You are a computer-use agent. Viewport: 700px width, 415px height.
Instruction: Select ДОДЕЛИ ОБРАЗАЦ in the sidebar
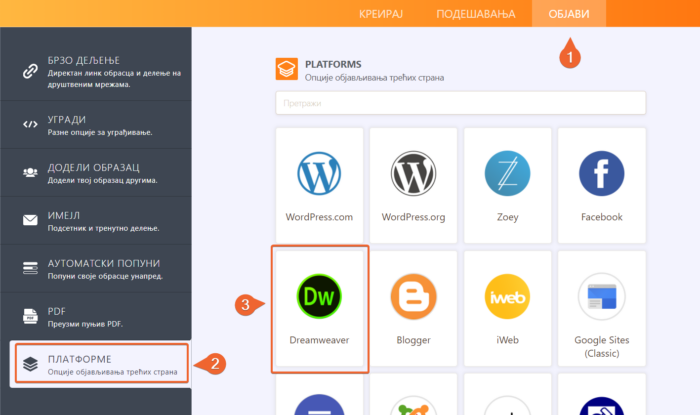(96, 173)
